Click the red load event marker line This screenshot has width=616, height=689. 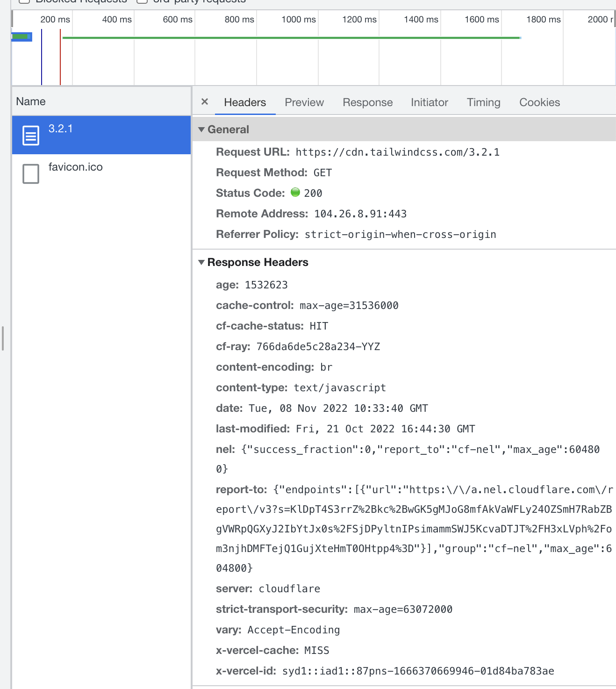click(60, 56)
